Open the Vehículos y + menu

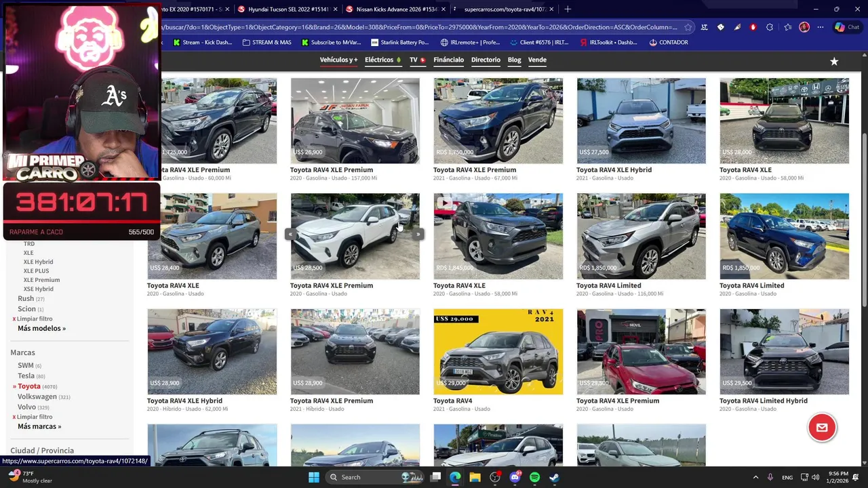click(x=338, y=60)
